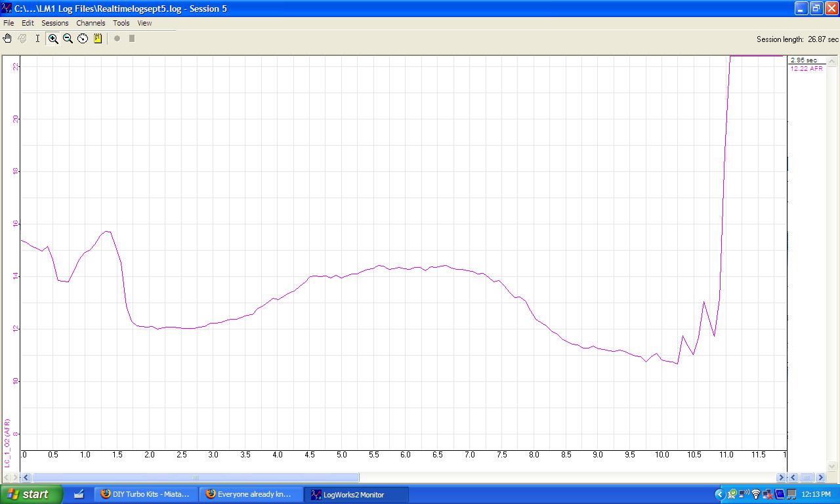Select the hand pan tool
Viewport: 840px width, 504px height.
[x=7, y=39]
